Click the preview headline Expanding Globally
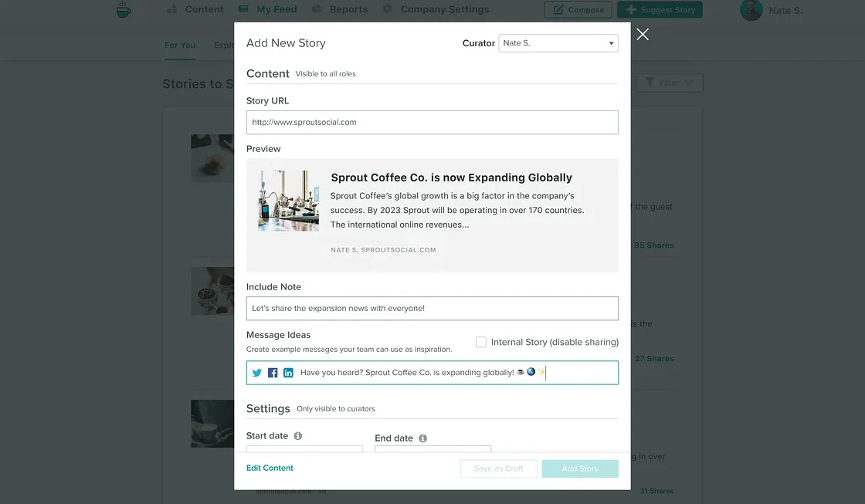Screen dimensions: 865x504 [x=451, y=178]
